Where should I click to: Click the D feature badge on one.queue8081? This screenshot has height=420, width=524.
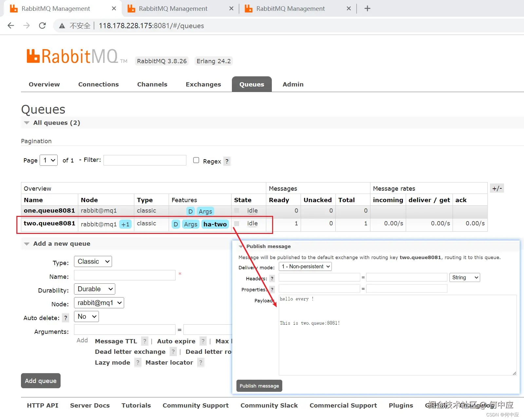point(191,211)
